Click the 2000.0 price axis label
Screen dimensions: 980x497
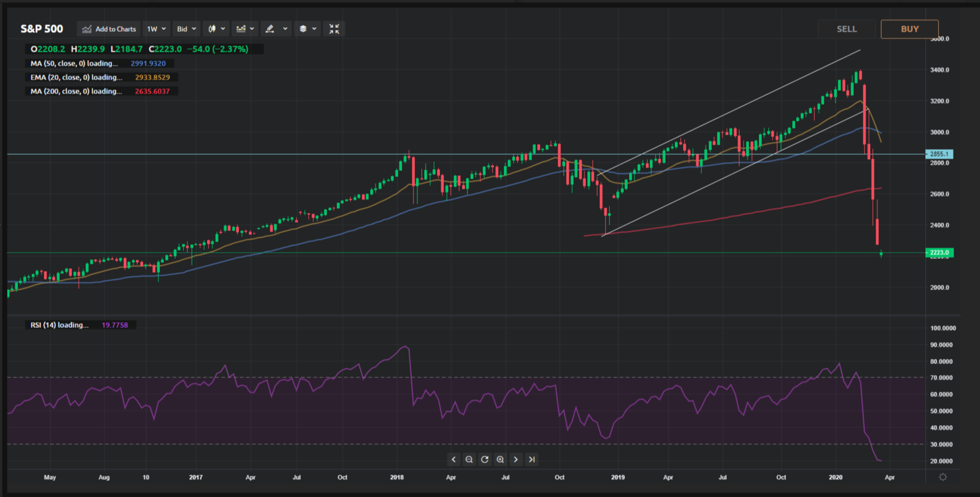939,287
